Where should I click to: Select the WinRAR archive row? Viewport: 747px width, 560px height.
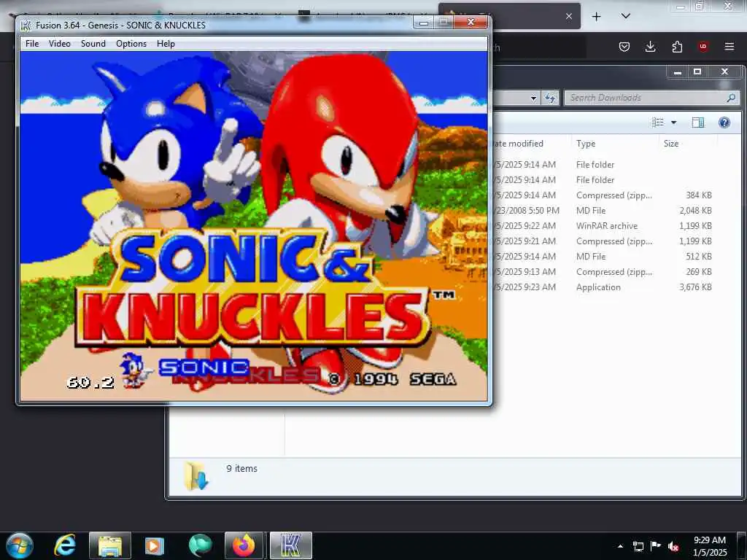coord(606,226)
